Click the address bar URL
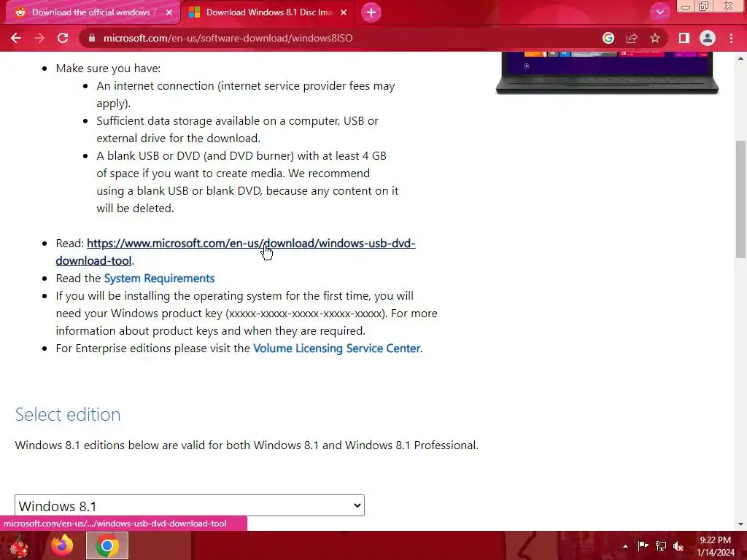 228,38
